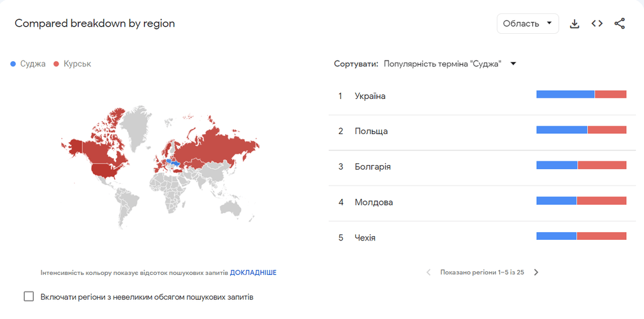Click the sort dropdown arrow
The height and width of the screenshot is (319, 644).
pos(513,64)
